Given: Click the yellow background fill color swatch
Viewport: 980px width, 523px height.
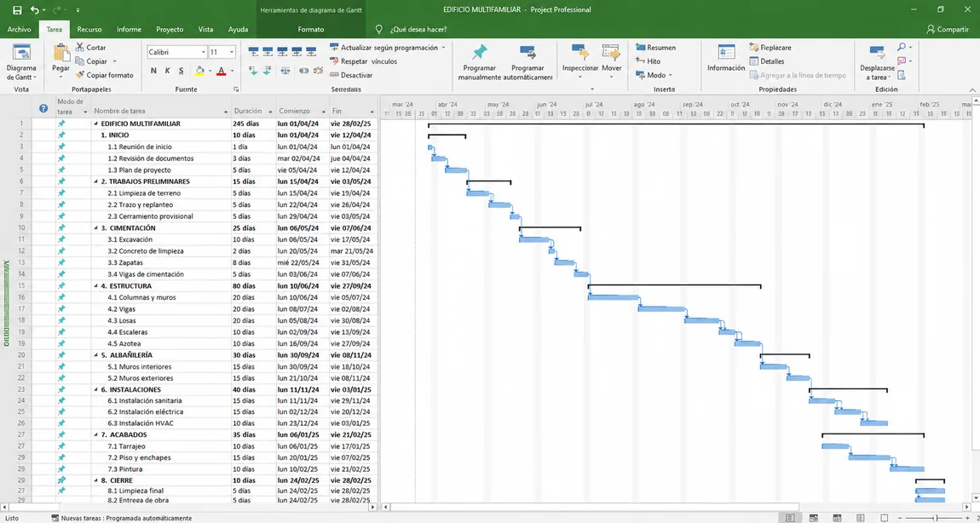Looking at the screenshot, I should 199,72.
